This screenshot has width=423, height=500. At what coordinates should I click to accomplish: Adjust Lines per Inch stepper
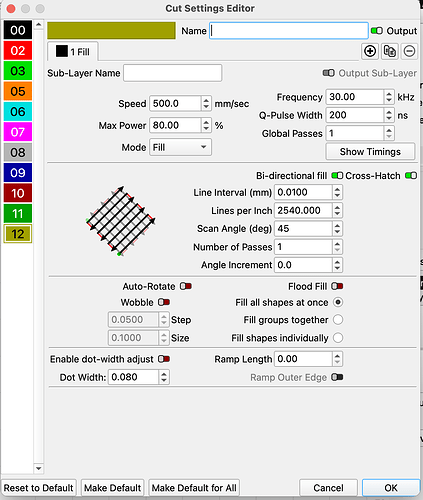pyautogui.click(x=337, y=210)
